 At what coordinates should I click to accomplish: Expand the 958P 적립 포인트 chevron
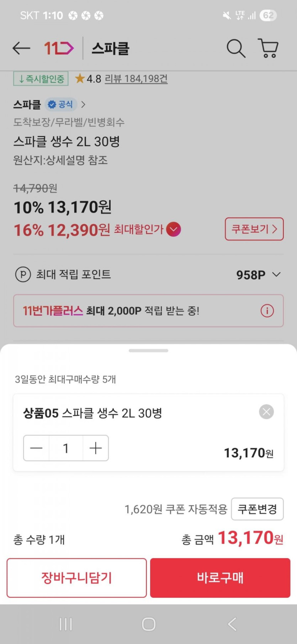pyautogui.click(x=276, y=274)
